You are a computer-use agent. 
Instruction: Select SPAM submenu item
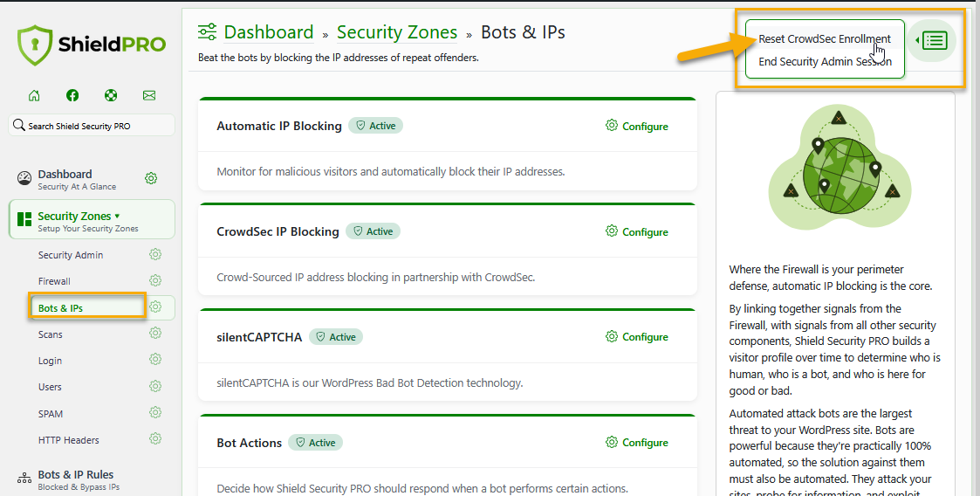point(51,413)
